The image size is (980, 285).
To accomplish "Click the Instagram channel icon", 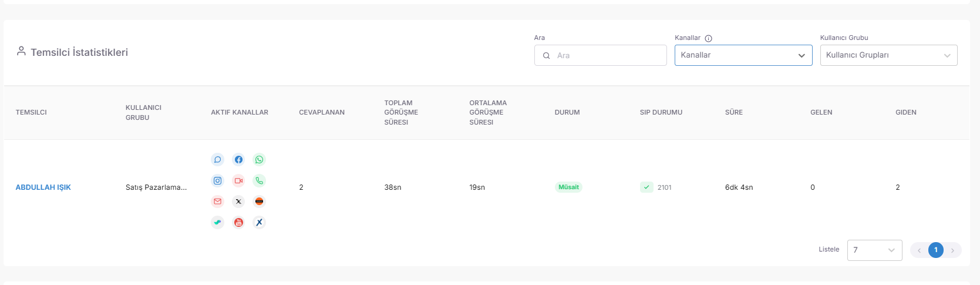I will pos(217,181).
